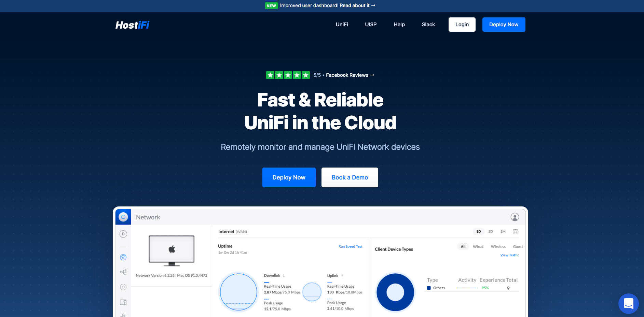Select the 1M time range
The width and height of the screenshot is (644, 317).
click(503, 232)
